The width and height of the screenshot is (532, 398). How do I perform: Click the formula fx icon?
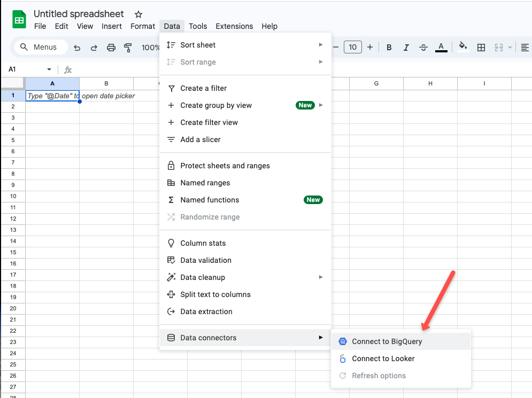pos(68,70)
